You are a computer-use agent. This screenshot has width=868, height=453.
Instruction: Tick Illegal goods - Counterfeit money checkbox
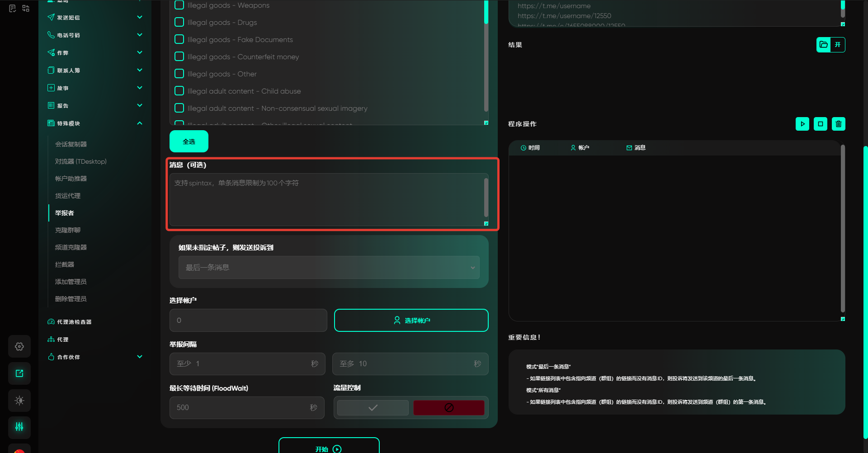pos(179,57)
